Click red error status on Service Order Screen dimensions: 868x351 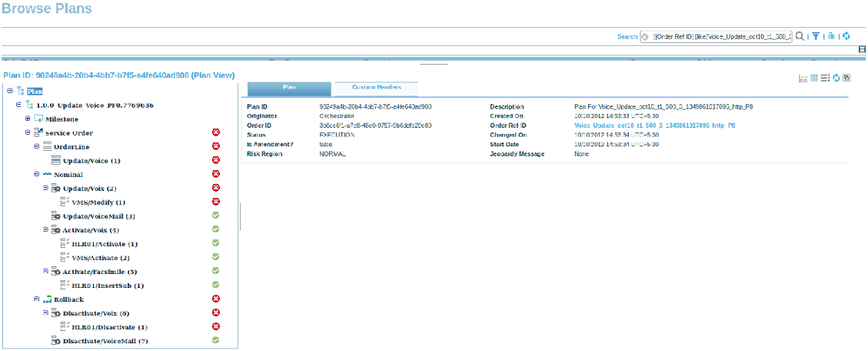click(x=216, y=132)
